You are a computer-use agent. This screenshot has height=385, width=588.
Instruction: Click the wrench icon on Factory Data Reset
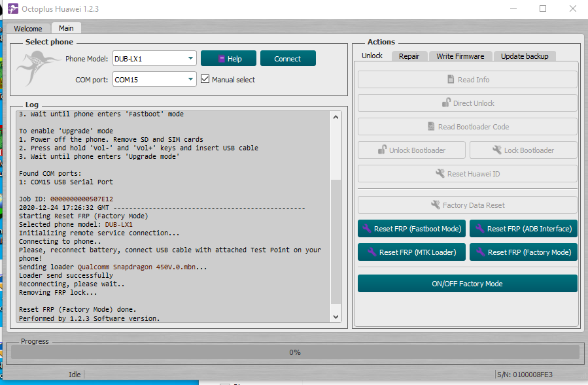[435, 205]
